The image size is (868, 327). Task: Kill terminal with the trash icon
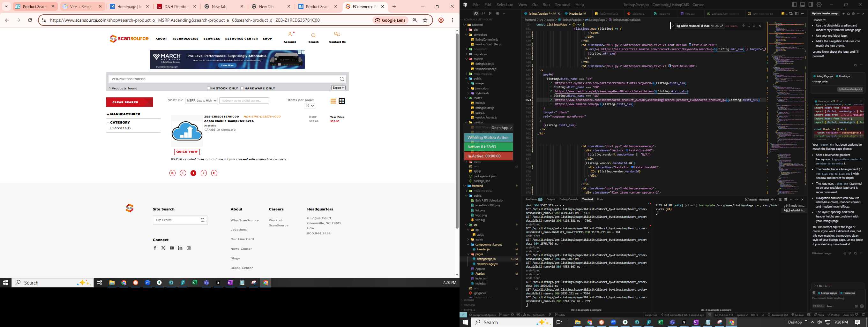786,199
